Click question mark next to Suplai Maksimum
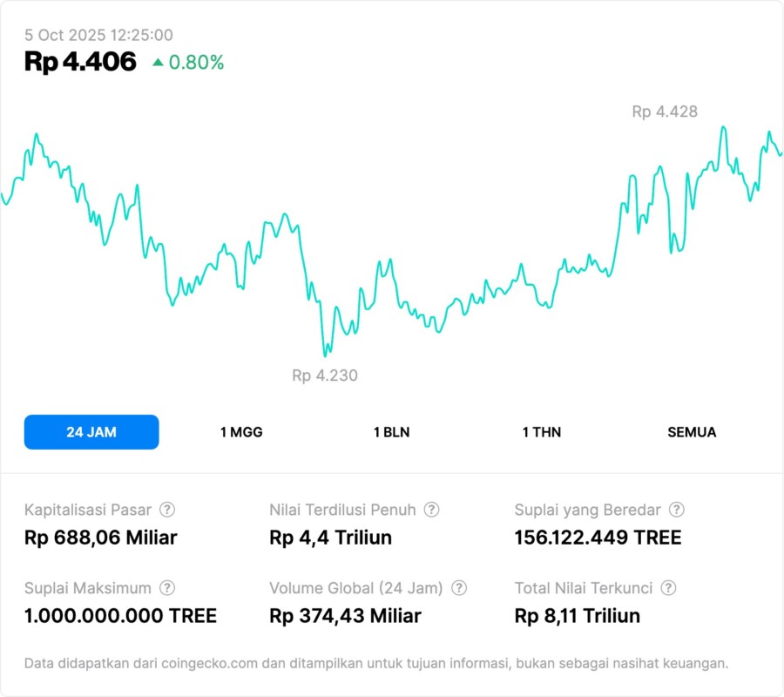The width and height of the screenshot is (784, 697). [167, 588]
